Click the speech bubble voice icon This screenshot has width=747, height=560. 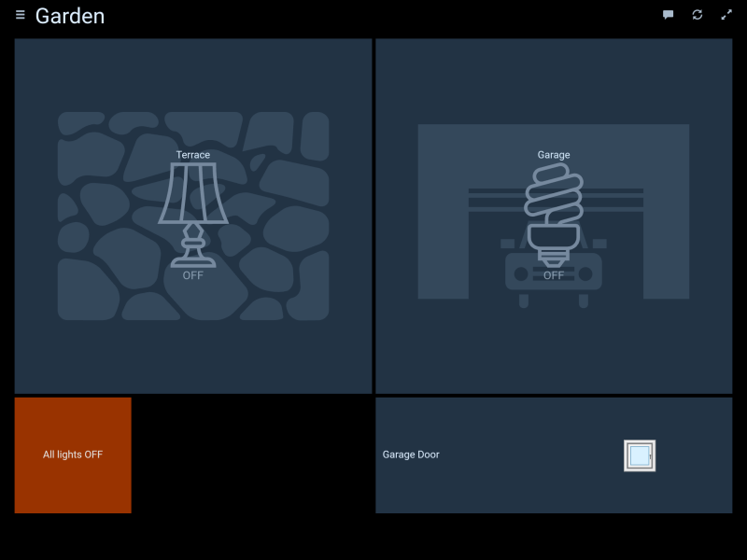(669, 15)
